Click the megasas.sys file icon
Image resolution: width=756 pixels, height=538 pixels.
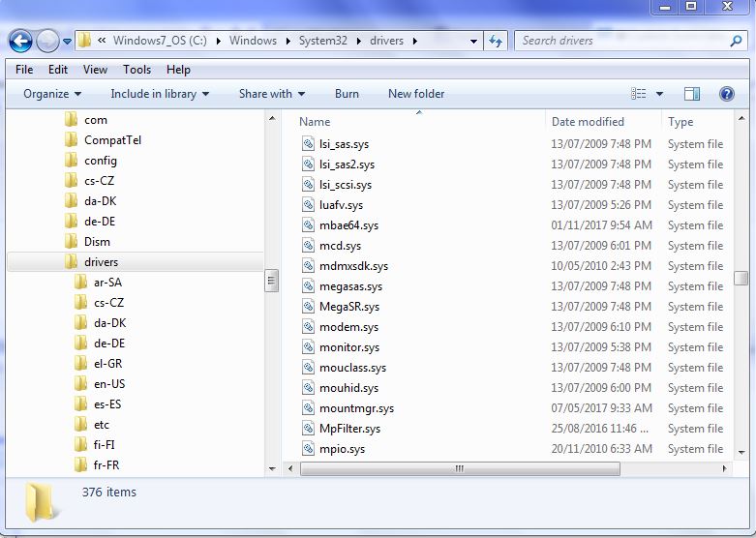click(x=308, y=285)
